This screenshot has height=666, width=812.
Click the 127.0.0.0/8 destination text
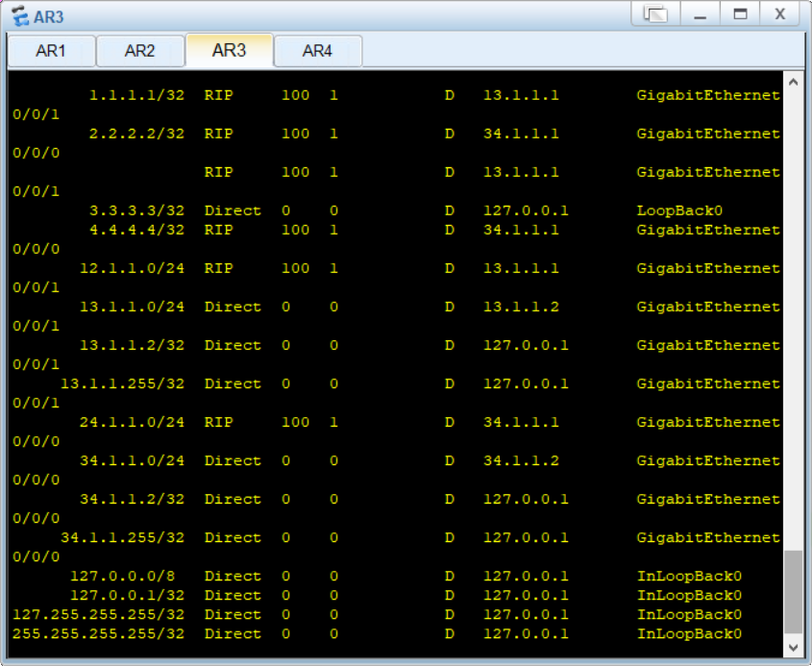pos(123,576)
